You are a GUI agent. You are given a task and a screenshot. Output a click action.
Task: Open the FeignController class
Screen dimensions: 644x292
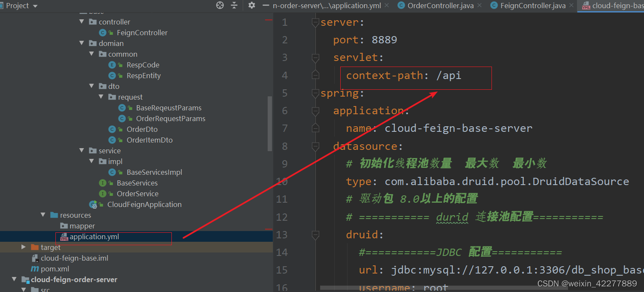pos(142,33)
